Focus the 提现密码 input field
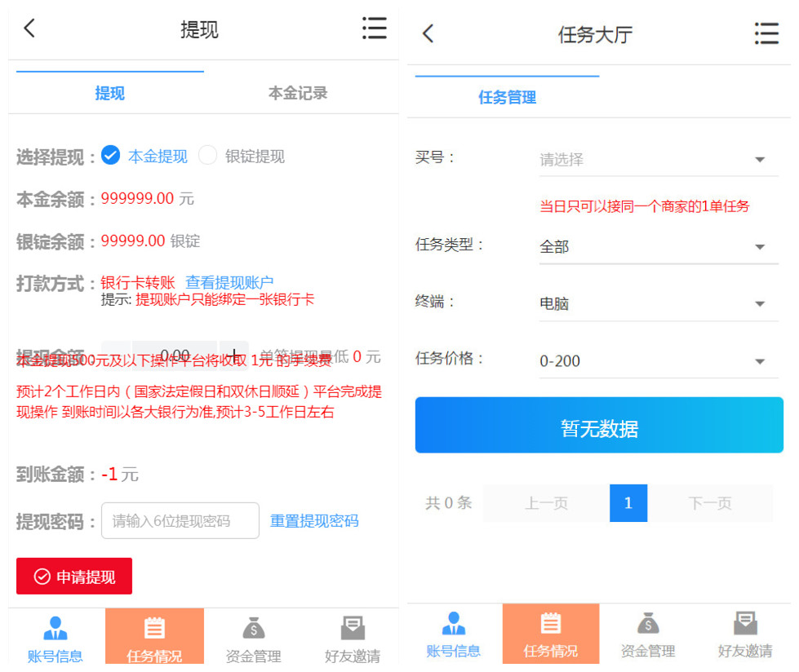 180,521
